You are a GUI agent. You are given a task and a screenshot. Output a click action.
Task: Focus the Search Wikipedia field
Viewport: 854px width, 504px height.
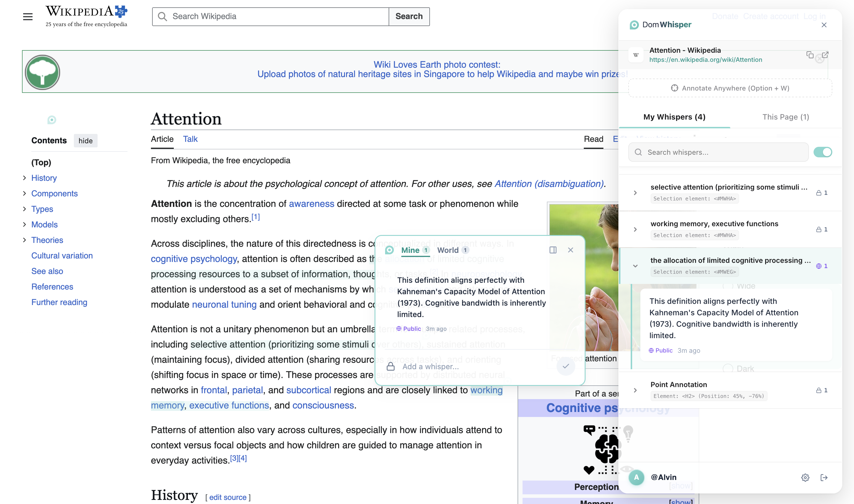(270, 16)
